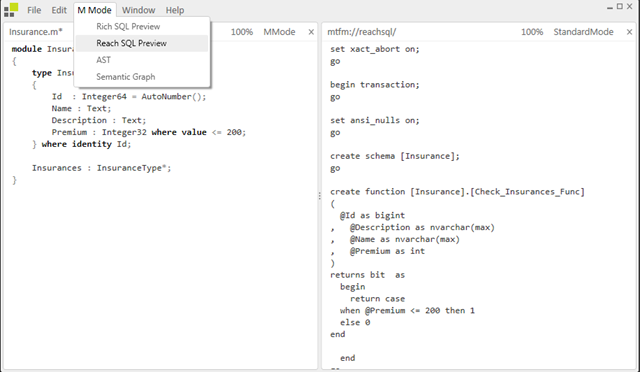
Task: Minimize the application window
Action: coord(610,7)
